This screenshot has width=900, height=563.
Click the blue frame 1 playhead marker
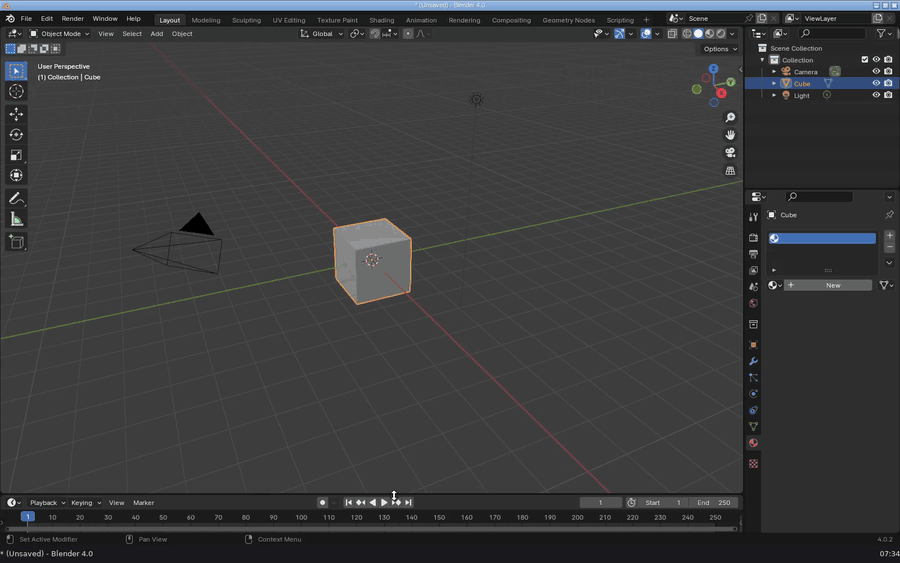pos(28,517)
